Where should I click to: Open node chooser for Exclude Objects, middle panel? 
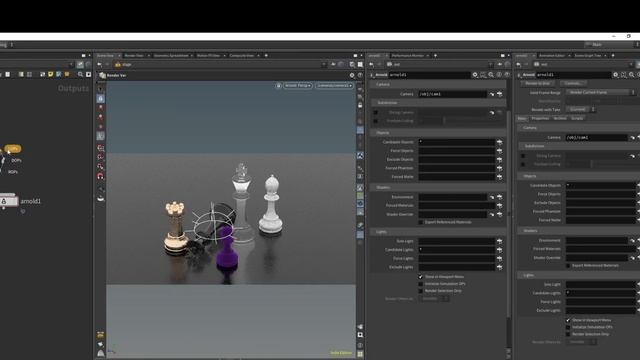click(x=499, y=160)
